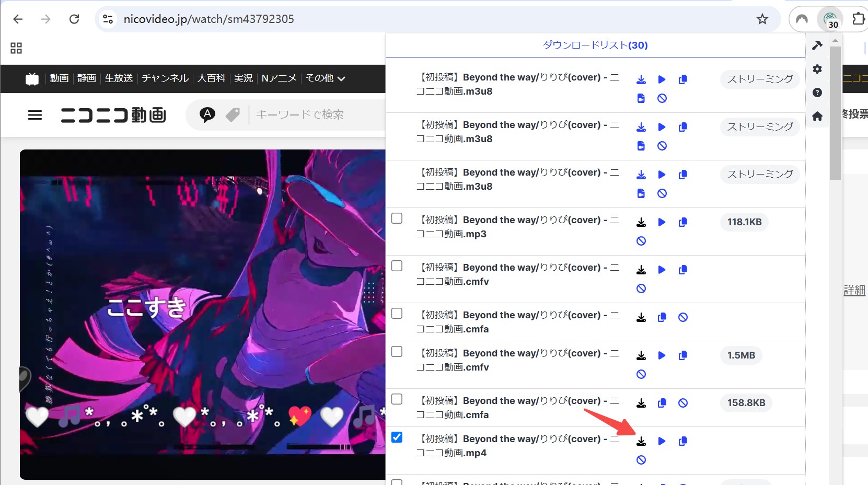Uncheck the mp4 entry checkbox
Screen dimensions: 868x485
coord(397,437)
